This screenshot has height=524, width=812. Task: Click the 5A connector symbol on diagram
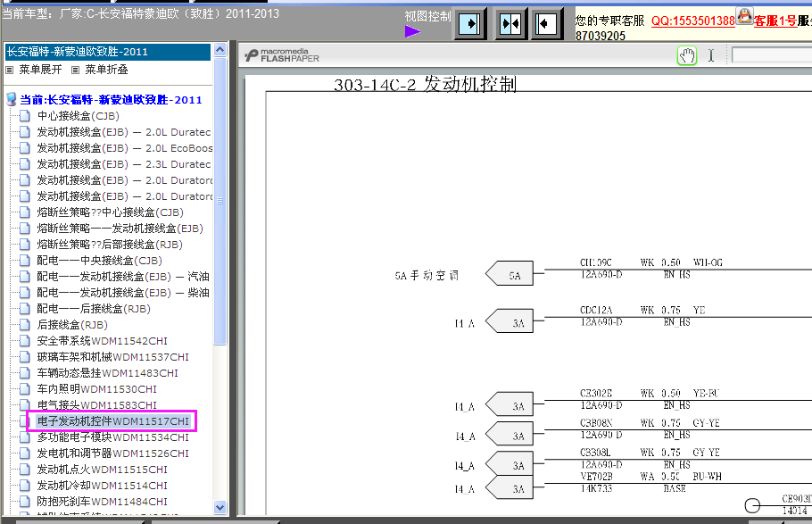coord(510,273)
